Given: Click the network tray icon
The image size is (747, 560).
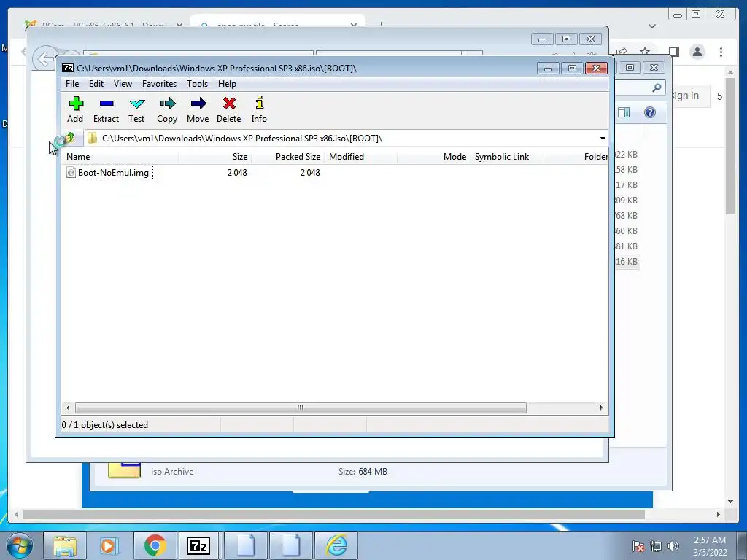Looking at the screenshot, I should (656, 546).
